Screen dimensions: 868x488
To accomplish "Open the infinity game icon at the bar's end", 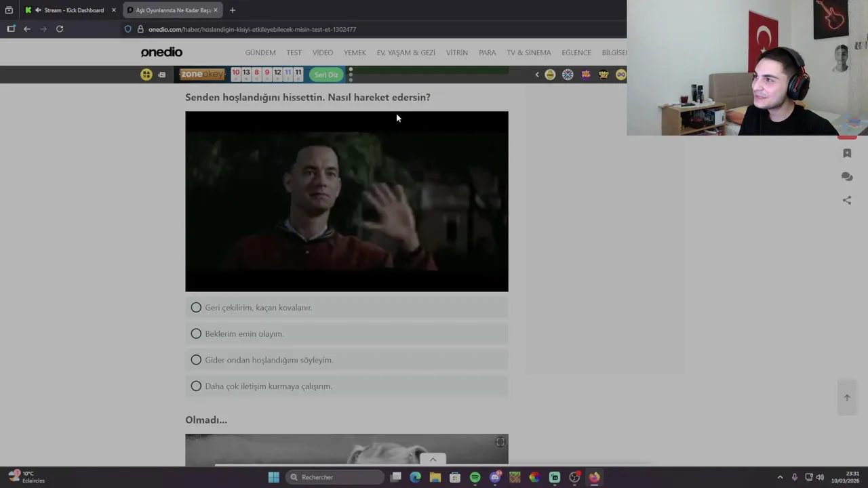I will click(620, 75).
